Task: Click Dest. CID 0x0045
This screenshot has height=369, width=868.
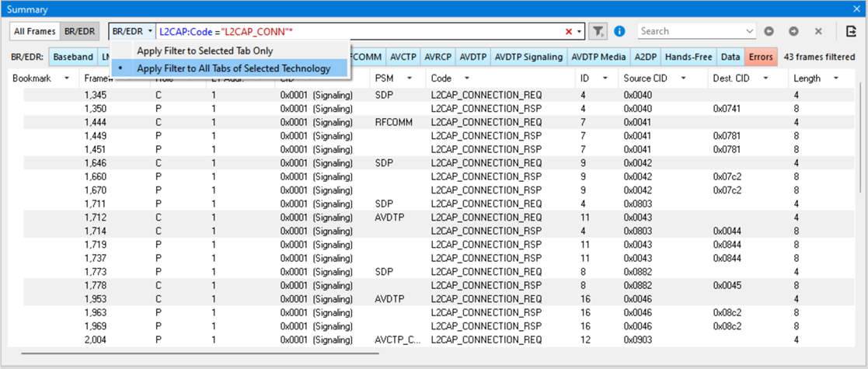Action: pos(727,285)
